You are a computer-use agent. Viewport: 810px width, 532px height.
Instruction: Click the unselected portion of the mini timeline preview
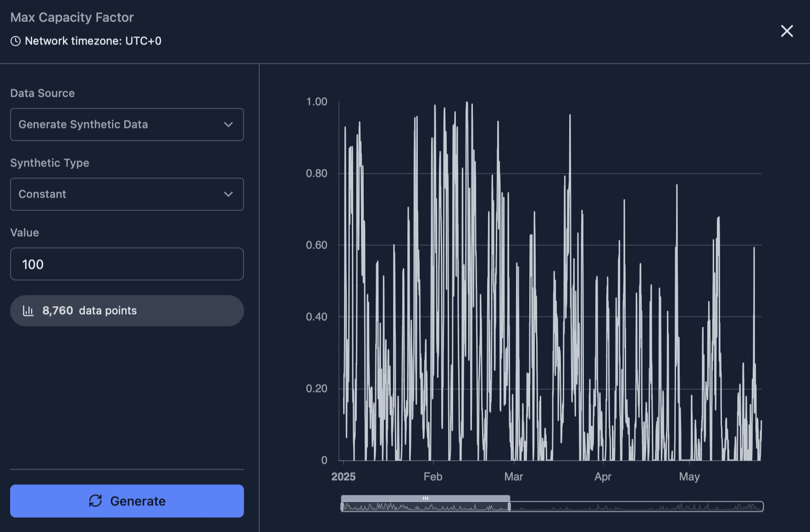(596, 507)
